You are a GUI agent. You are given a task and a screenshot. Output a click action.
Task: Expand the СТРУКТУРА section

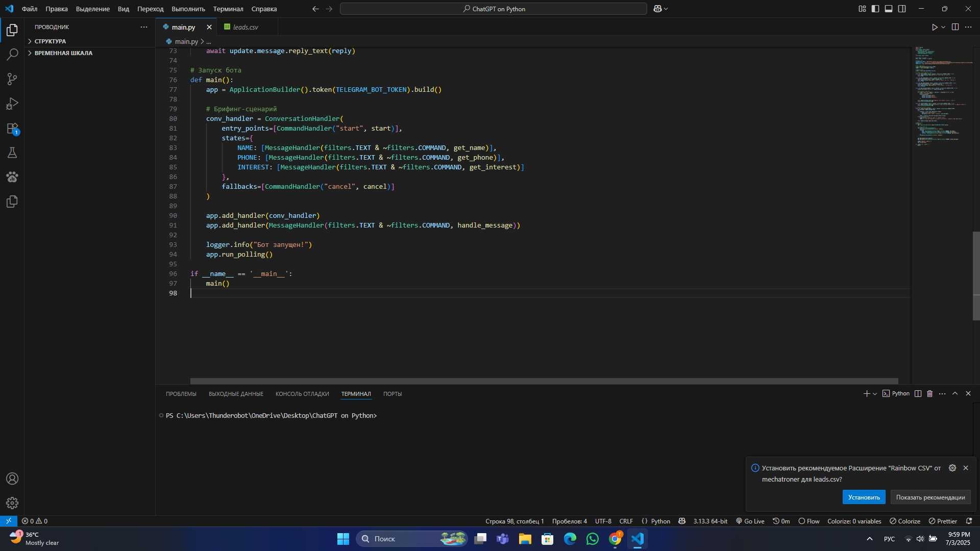coord(50,41)
